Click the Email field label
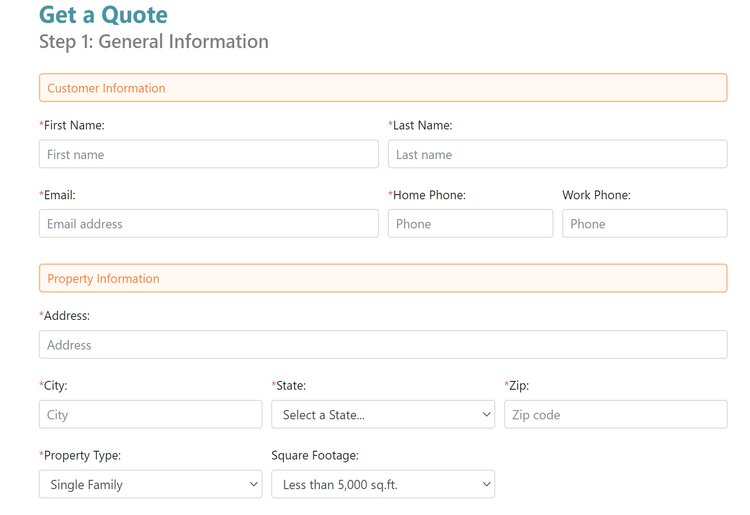The width and height of the screenshot is (750, 515). 59,196
